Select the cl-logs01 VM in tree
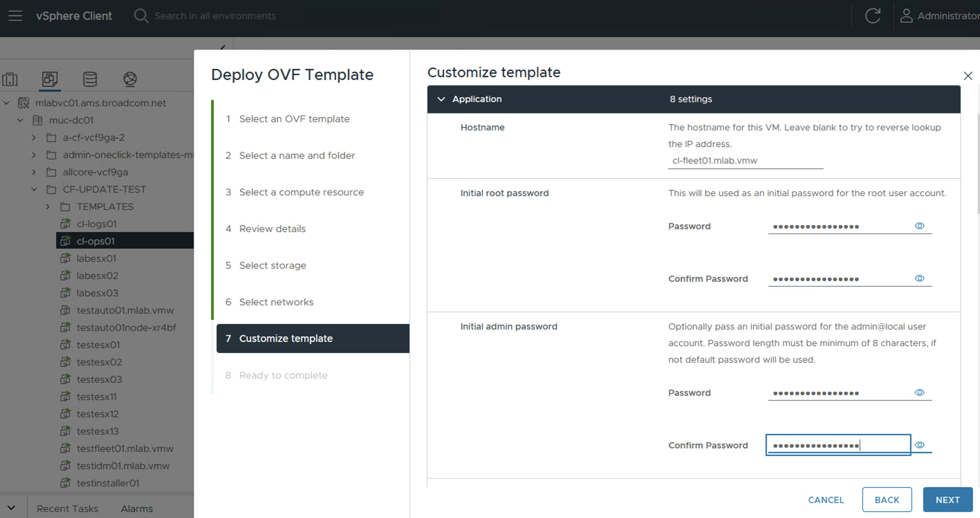This screenshot has width=980, height=518. 96,224
